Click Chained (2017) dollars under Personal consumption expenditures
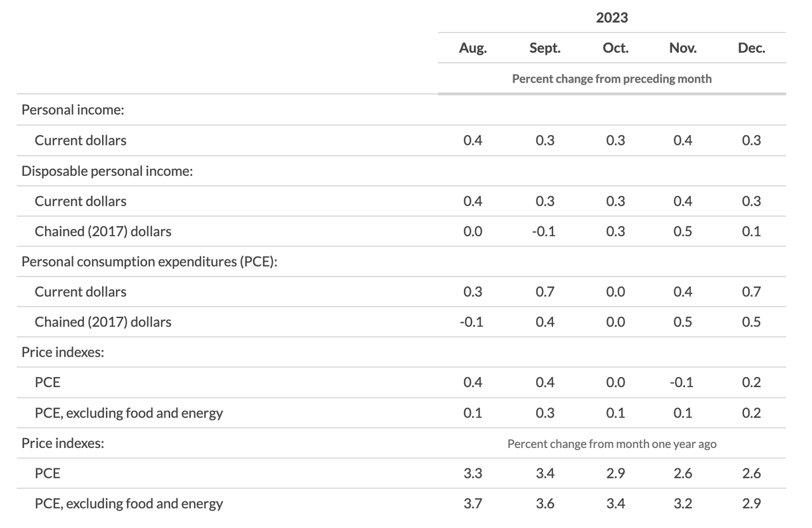The width and height of the screenshot is (812, 528). (103, 322)
